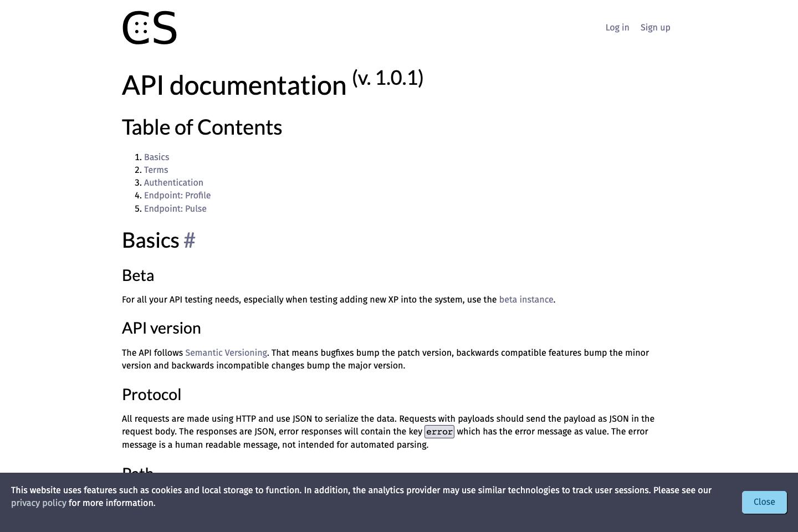Open the Authentication section link

(x=173, y=183)
